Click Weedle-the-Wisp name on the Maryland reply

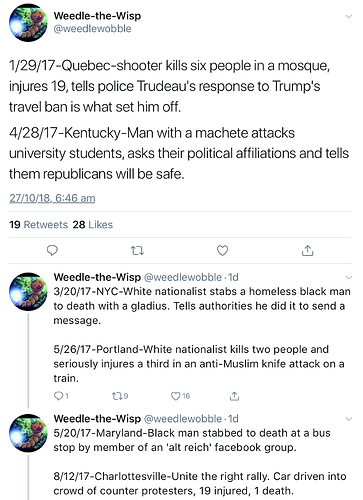97,418
